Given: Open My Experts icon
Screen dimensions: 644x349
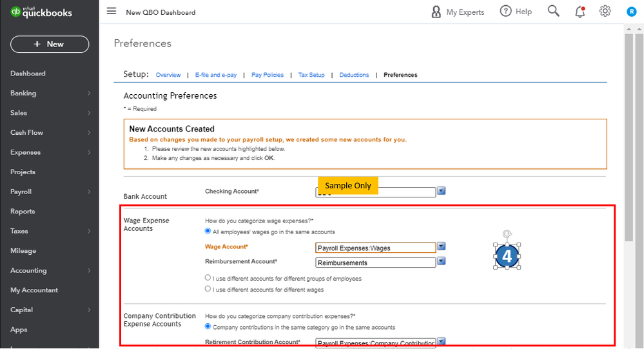Looking at the screenshot, I should tap(436, 12).
